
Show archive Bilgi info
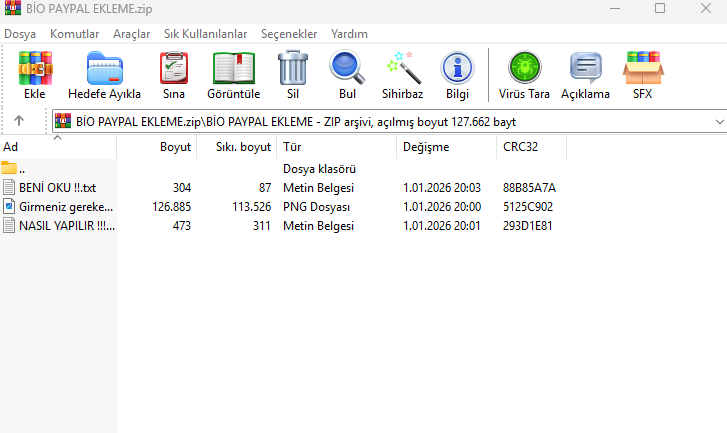pos(458,68)
